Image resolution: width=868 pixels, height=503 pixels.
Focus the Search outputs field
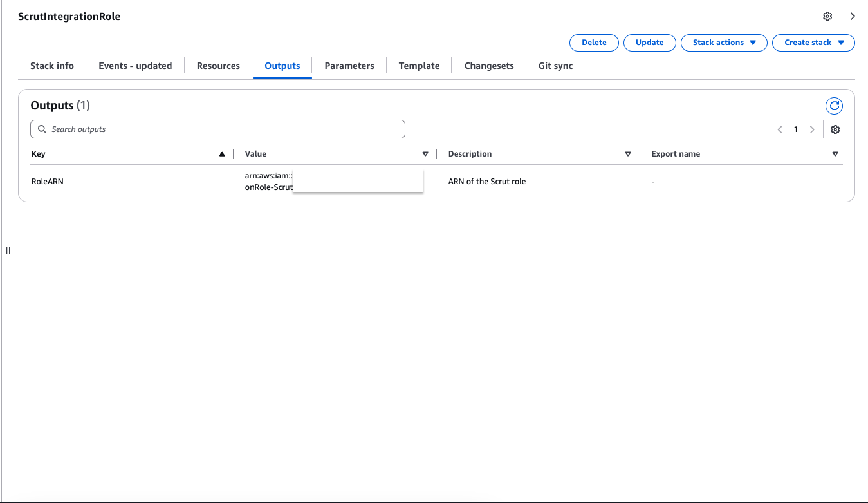[217, 129]
